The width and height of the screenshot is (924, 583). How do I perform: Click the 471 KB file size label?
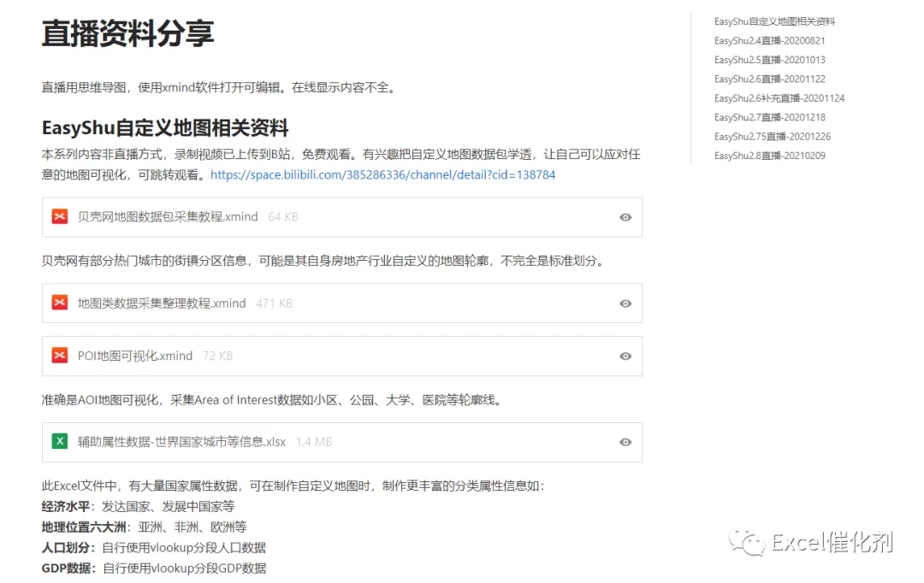274,303
